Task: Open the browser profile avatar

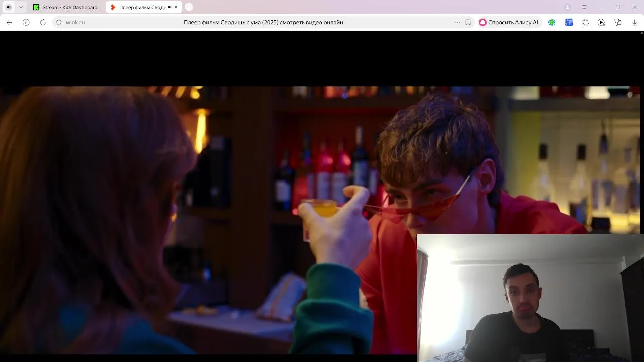Action: click(x=568, y=7)
